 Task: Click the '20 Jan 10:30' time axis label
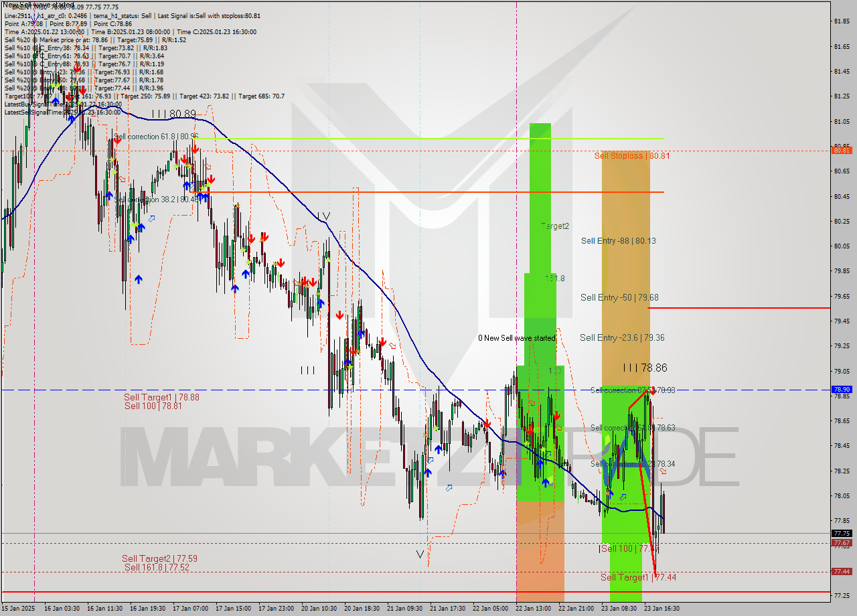coord(319,609)
